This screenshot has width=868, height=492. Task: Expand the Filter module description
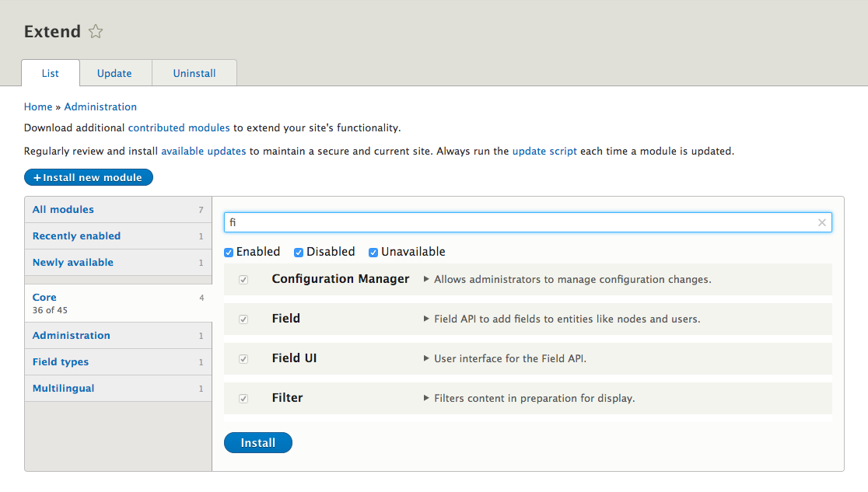[426, 398]
